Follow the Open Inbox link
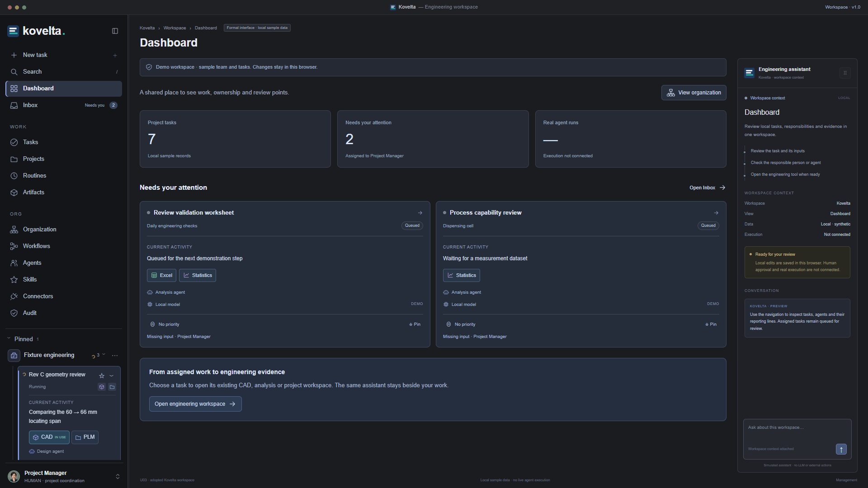The height and width of the screenshot is (488, 868). tap(707, 188)
